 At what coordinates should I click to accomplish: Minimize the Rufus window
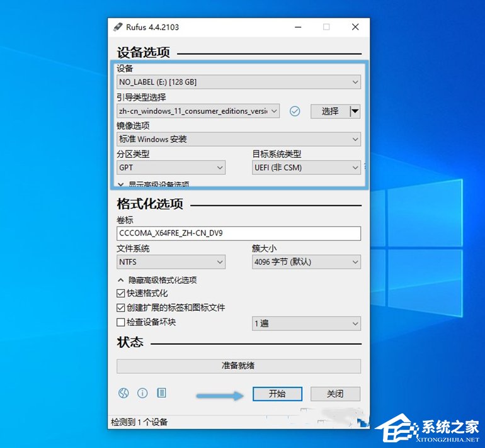(x=298, y=27)
